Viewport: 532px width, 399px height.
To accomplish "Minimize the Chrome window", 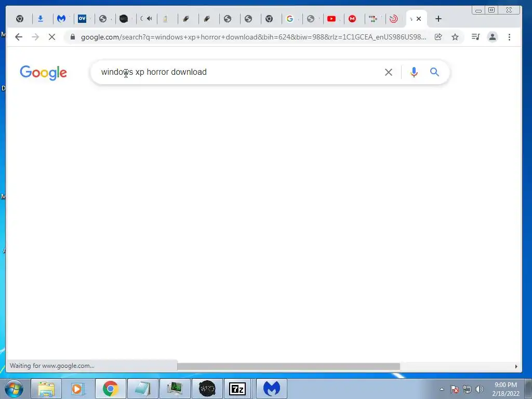I will tap(478, 10).
